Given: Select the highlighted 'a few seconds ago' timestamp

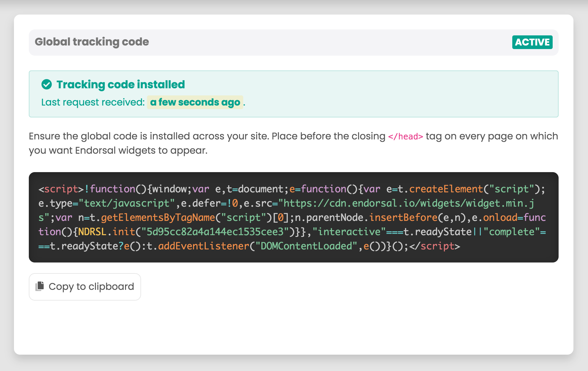Looking at the screenshot, I should coord(195,102).
